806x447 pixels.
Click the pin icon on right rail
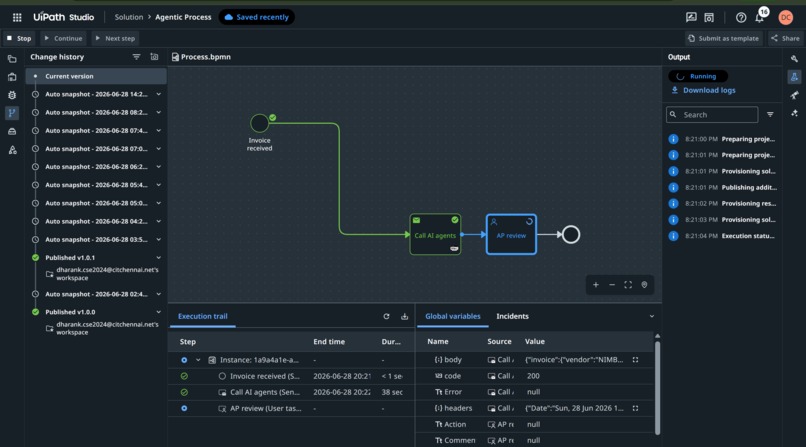click(794, 95)
